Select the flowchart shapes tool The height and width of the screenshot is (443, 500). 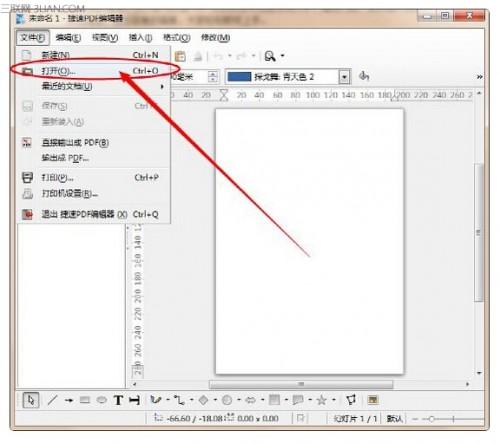click(274, 400)
